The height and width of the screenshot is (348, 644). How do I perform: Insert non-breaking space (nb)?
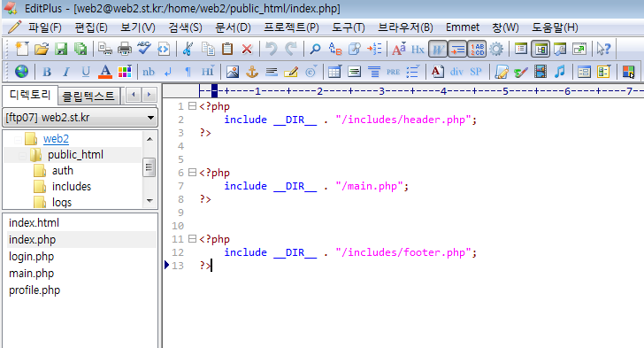pyautogui.click(x=149, y=72)
